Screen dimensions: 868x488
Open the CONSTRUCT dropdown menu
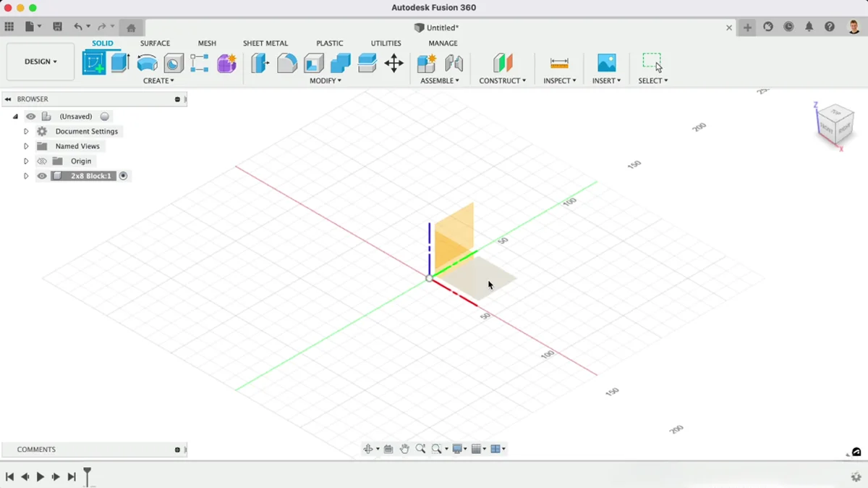click(x=503, y=80)
